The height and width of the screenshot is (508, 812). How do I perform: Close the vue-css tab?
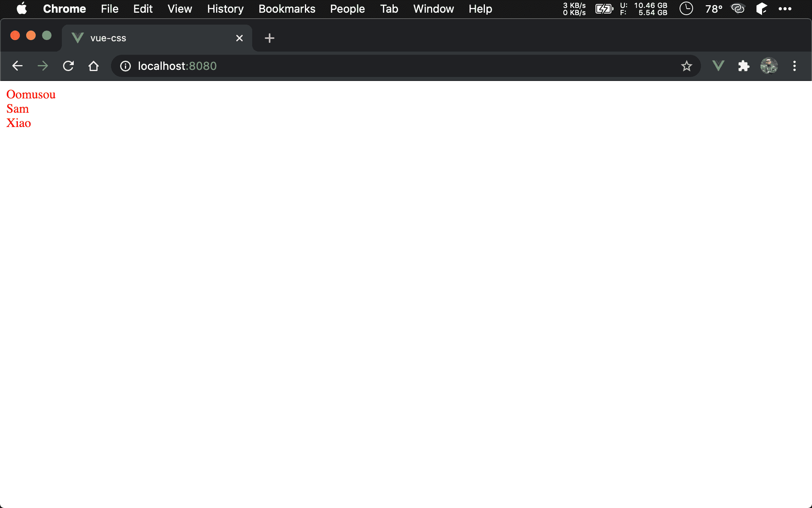click(239, 38)
